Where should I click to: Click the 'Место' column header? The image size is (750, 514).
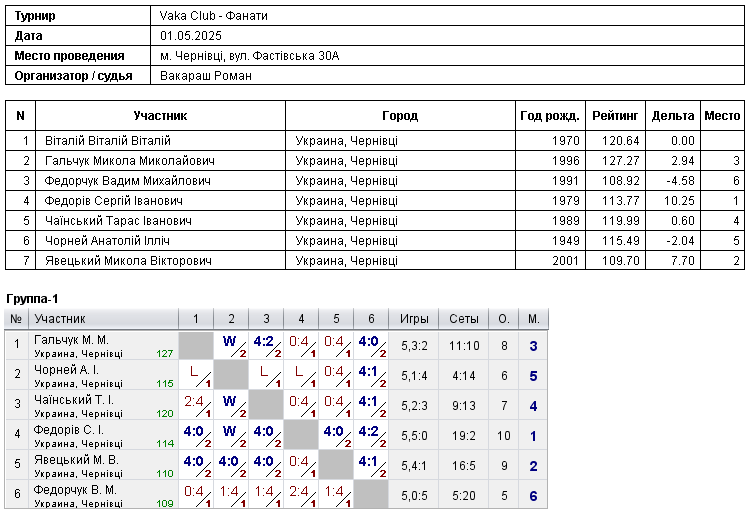click(722, 116)
